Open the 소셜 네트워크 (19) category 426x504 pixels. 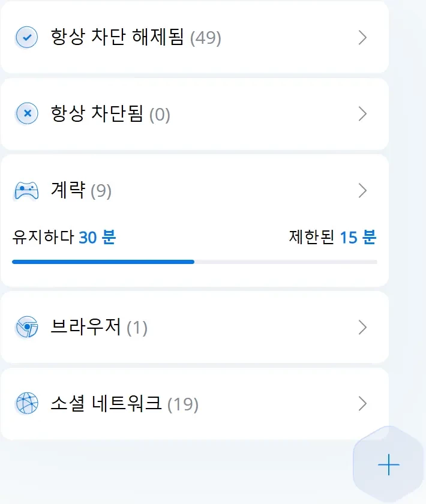124,404
